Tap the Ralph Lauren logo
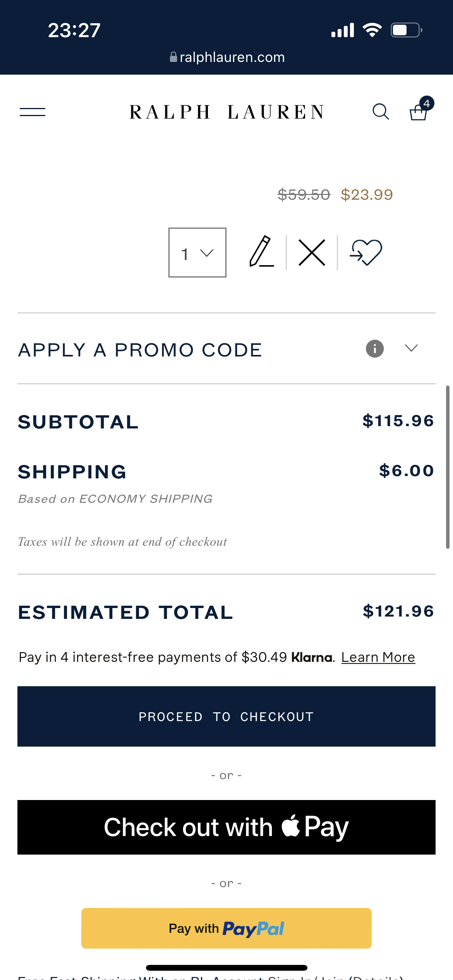453x980 pixels. click(x=227, y=112)
